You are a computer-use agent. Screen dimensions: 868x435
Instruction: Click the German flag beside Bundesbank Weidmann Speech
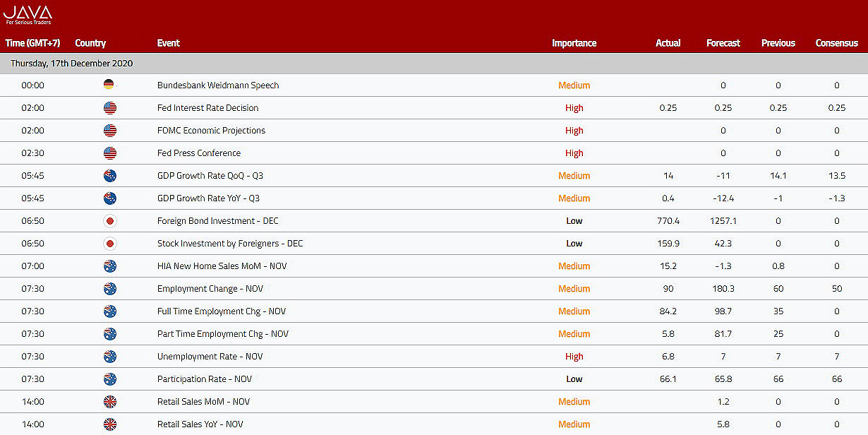[x=109, y=85]
